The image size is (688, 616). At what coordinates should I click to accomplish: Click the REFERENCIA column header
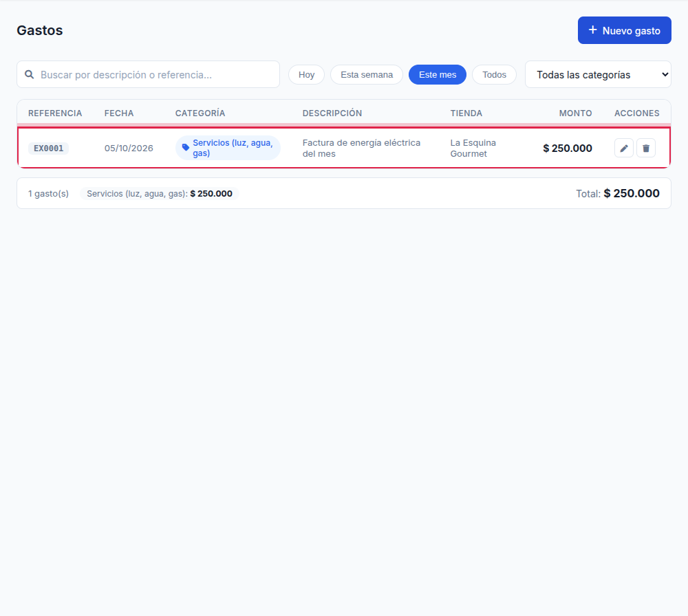pos(55,113)
